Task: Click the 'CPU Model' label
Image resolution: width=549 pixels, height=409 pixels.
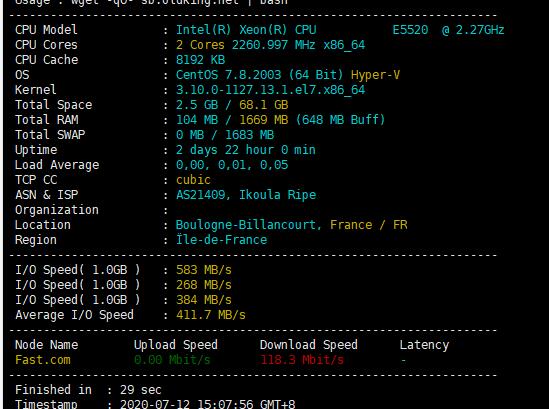Action: click(46, 30)
